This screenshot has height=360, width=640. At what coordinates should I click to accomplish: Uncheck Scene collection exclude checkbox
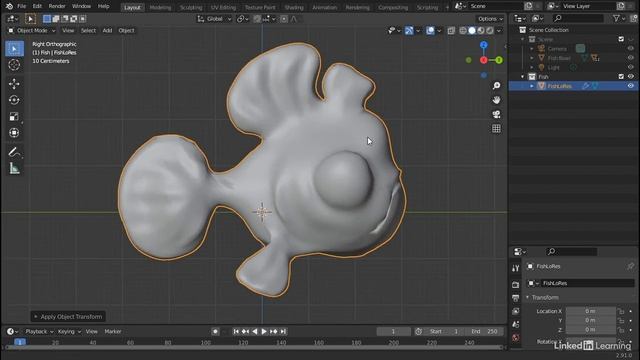tap(621, 39)
